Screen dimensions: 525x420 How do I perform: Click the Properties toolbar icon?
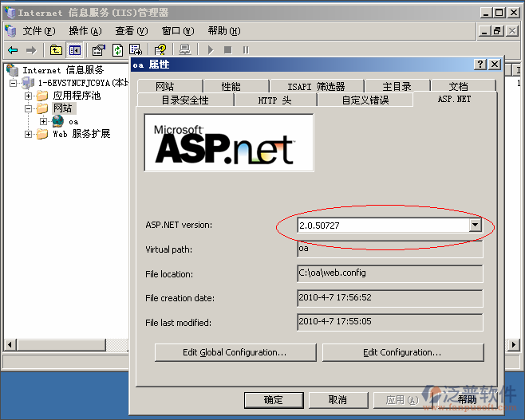[99, 50]
